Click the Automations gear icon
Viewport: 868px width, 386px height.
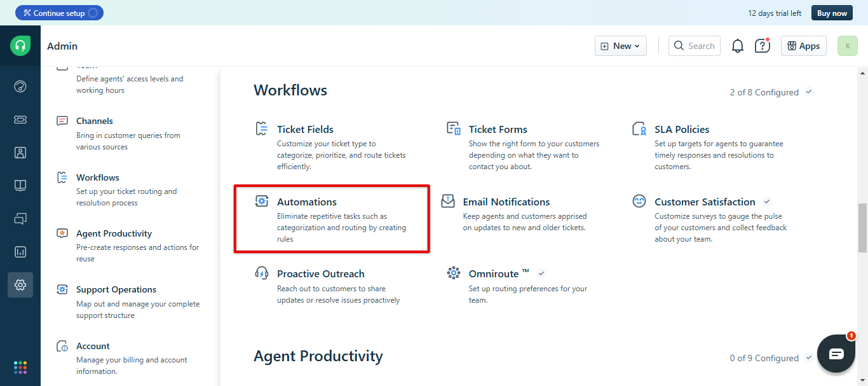click(x=261, y=202)
